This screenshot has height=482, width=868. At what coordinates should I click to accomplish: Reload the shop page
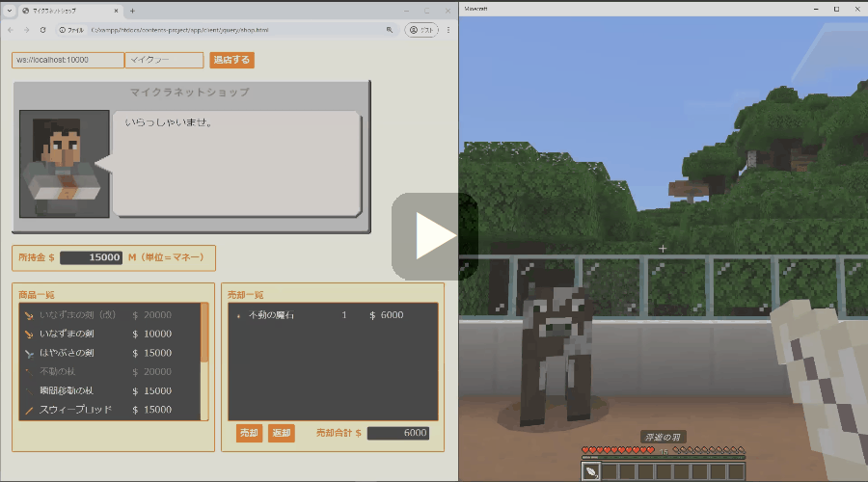click(x=42, y=30)
